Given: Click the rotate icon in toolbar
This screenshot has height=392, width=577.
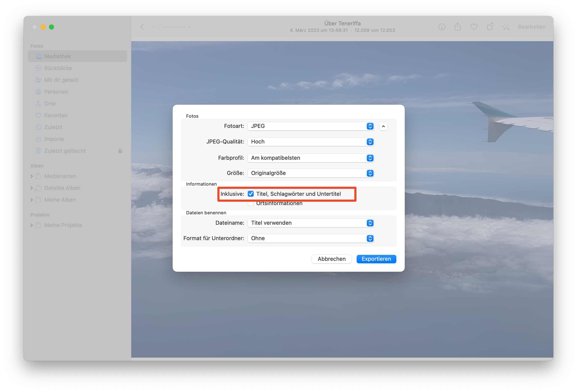Looking at the screenshot, I should point(490,27).
